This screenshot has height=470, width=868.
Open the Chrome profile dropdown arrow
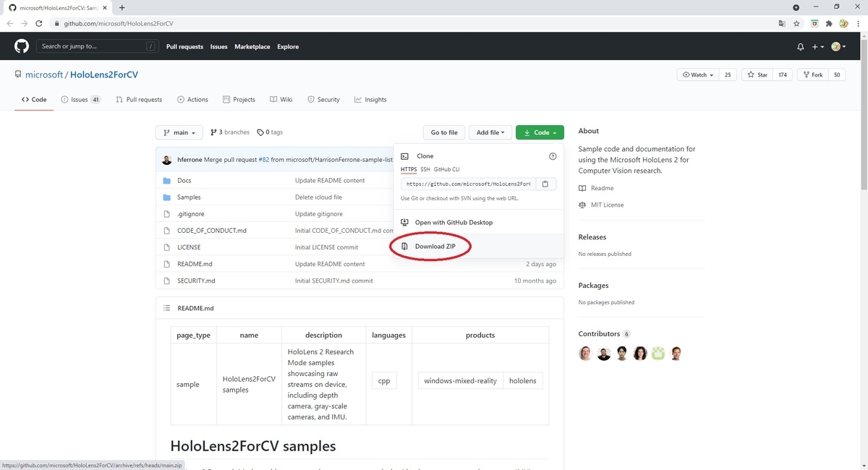point(796,7)
